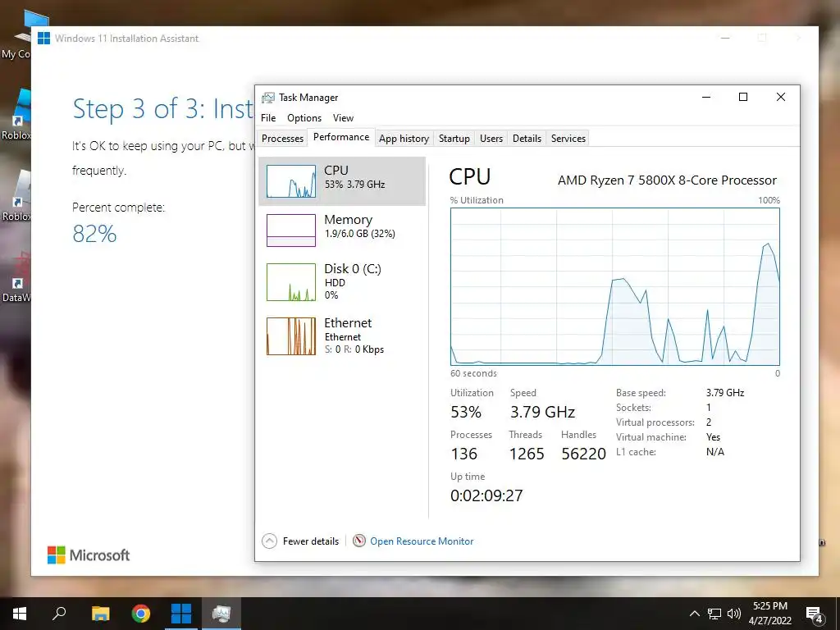Click the 56220 handles count

click(x=583, y=454)
